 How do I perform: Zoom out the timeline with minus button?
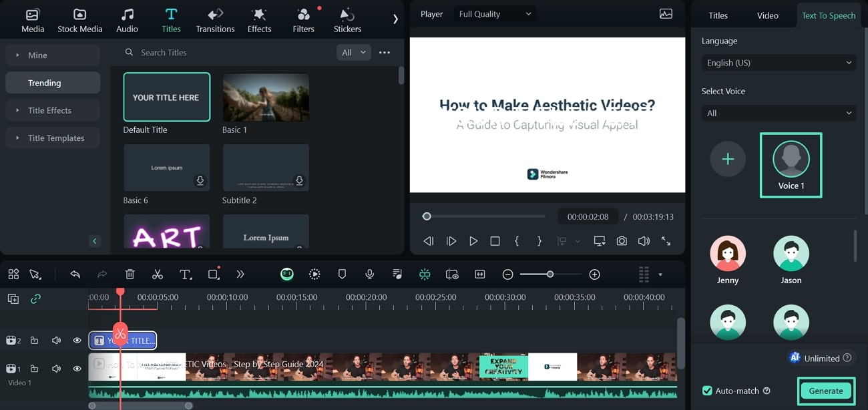(507, 274)
